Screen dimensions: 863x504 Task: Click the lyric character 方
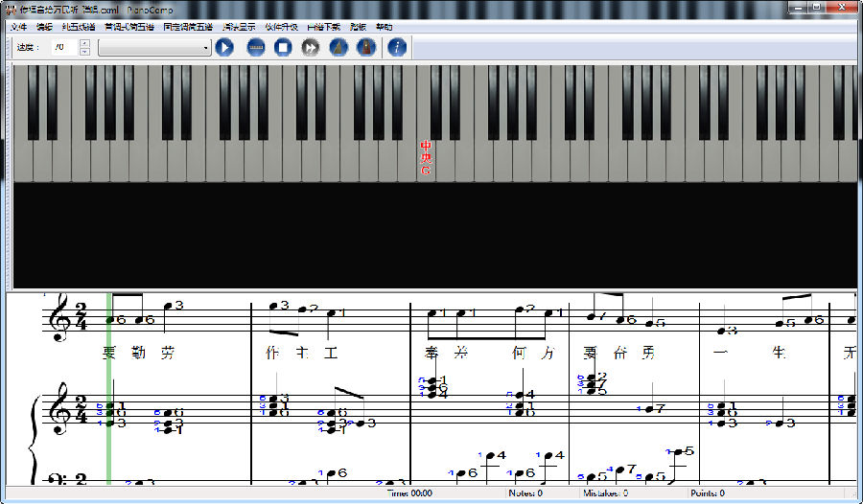point(548,353)
